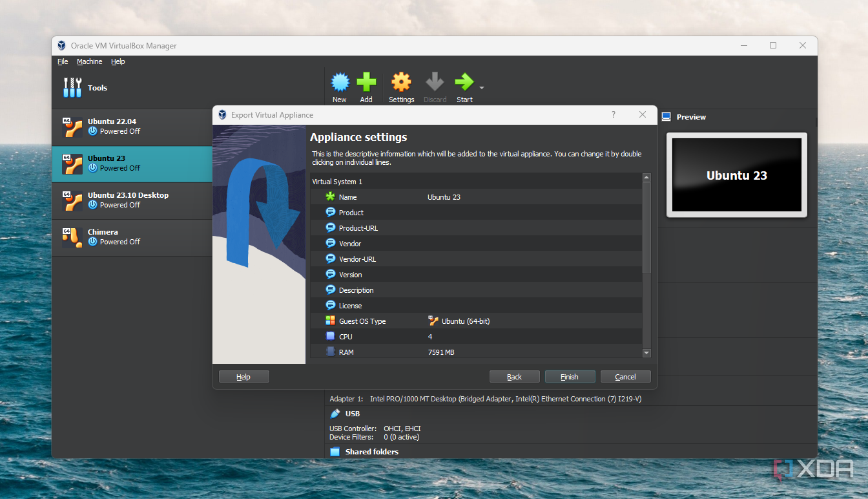Click the Ubuntu 22.04 Powered Off status
868x499 pixels.
[120, 131]
